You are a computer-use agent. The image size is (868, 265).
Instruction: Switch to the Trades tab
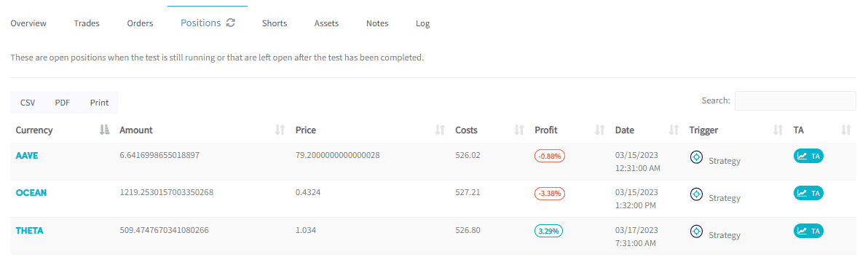(87, 23)
